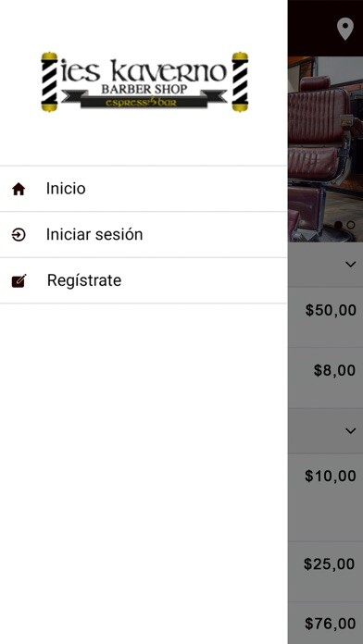Image resolution: width=363 pixels, height=644 pixels.
Task: Tap the login arrow icon
Action: pyautogui.click(x=19, y=235)
